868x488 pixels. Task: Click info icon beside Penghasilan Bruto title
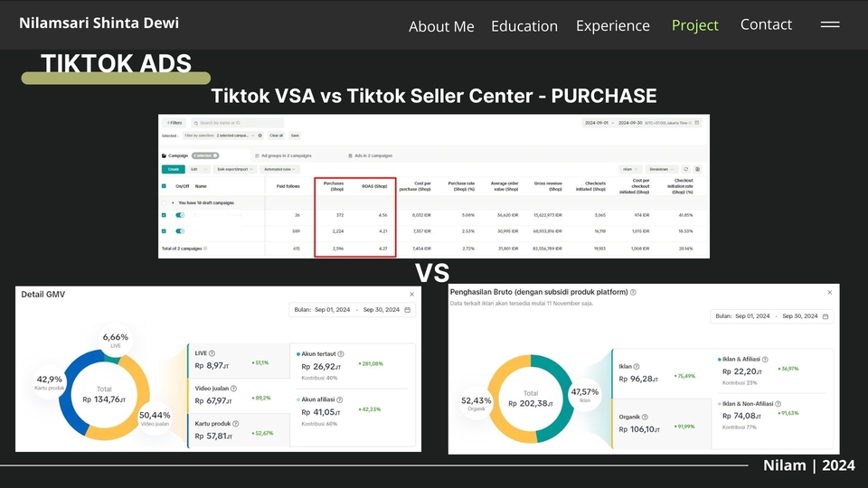pos(633,292)
